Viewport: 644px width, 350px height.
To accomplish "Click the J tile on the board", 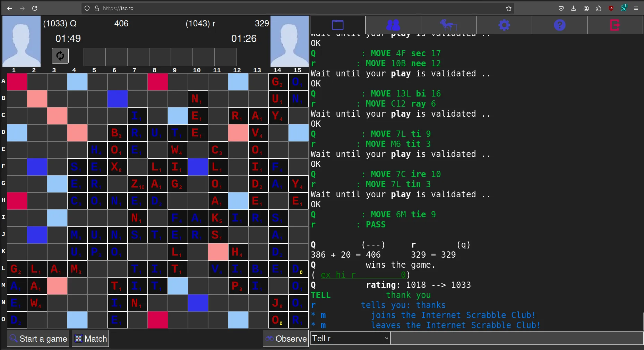I will click(x=278, y=303).
